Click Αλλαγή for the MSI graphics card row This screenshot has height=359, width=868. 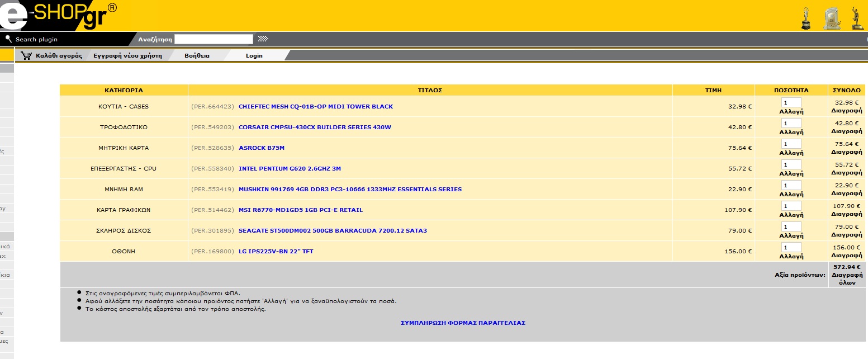(791, 215)
